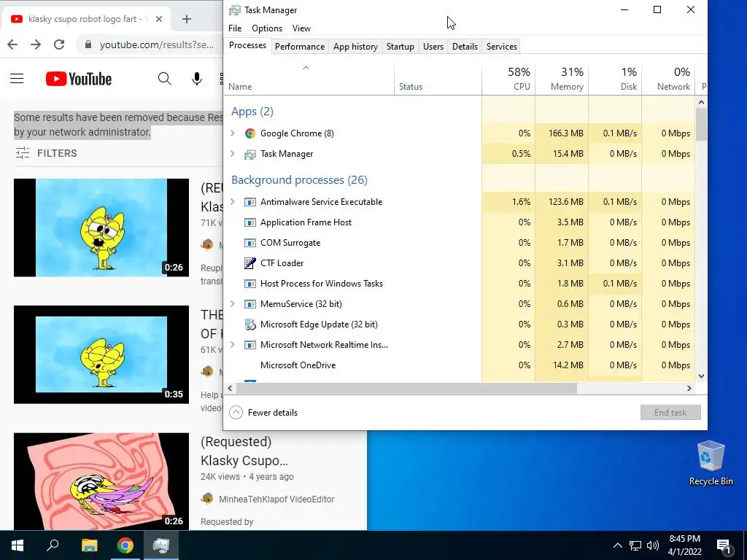Screen dimensions: 747x560
Task: Sort processes by Name column header
Action: [x=309, y=79]
